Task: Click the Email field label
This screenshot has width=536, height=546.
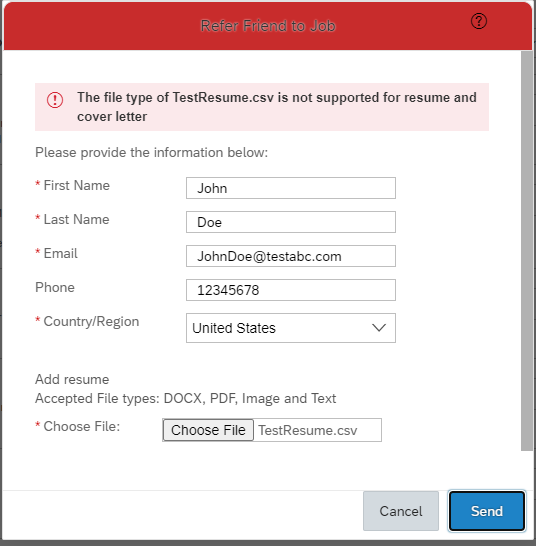Action: [60, 253]
